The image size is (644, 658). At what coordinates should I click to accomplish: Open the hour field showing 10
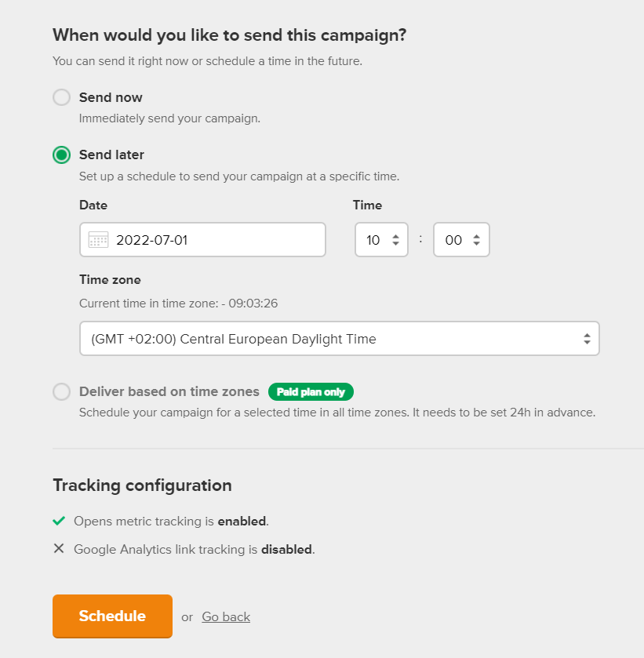pyautogui.click(x=381, y=240)
